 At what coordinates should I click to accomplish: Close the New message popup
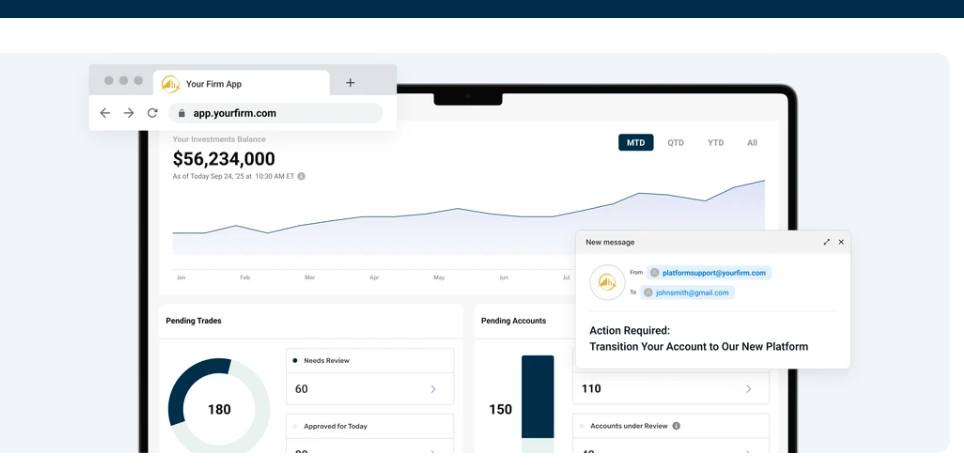click(841, 242)
